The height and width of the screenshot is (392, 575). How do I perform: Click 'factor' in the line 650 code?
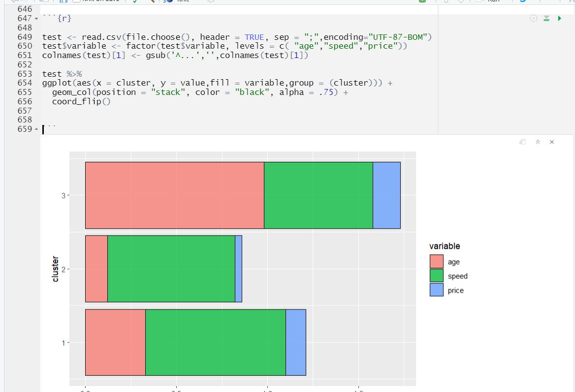141,46
